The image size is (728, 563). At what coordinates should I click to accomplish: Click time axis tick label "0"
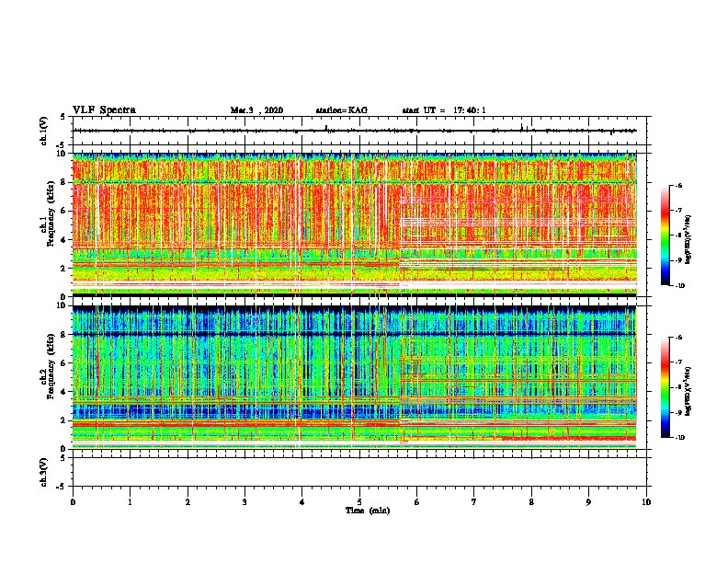(73, 502)
